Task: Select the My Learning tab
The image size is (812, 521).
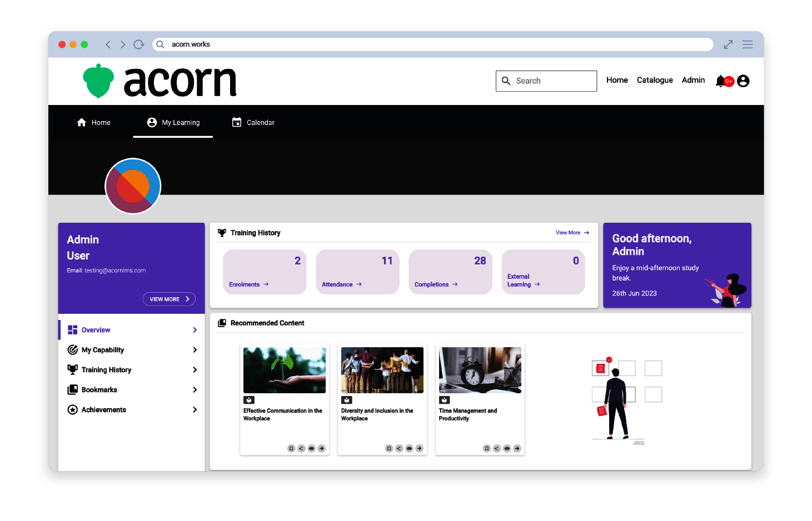Action: (173, 122)
